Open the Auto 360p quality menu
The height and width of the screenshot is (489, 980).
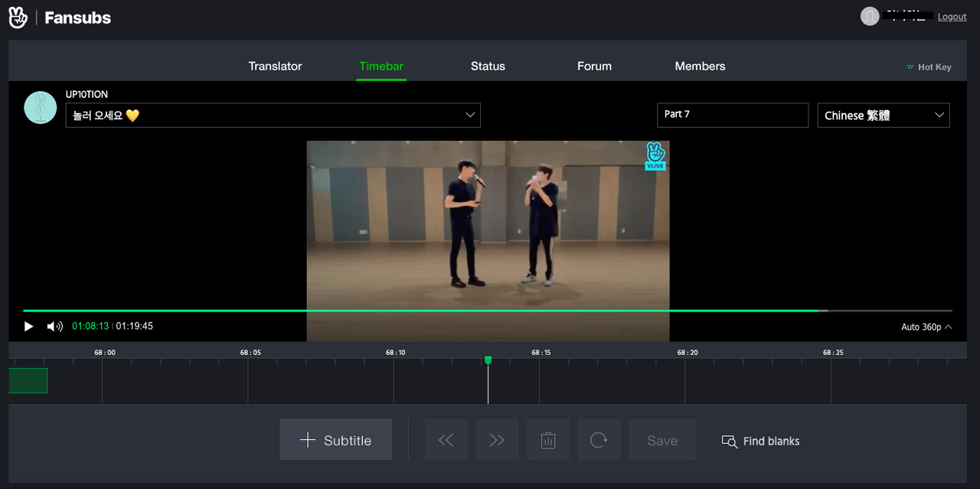click(926, 327)
